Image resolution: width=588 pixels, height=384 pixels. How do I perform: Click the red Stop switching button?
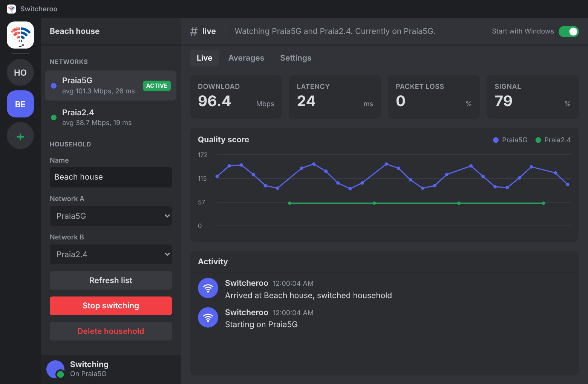[x=111, y=306]
